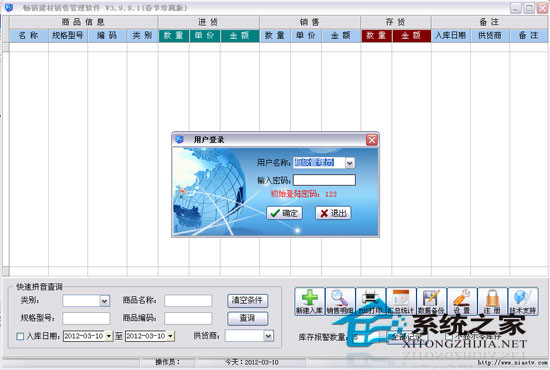Expand the 用户名称 dropdown arrow
550x370 pixels.
(x=350, y=163)
